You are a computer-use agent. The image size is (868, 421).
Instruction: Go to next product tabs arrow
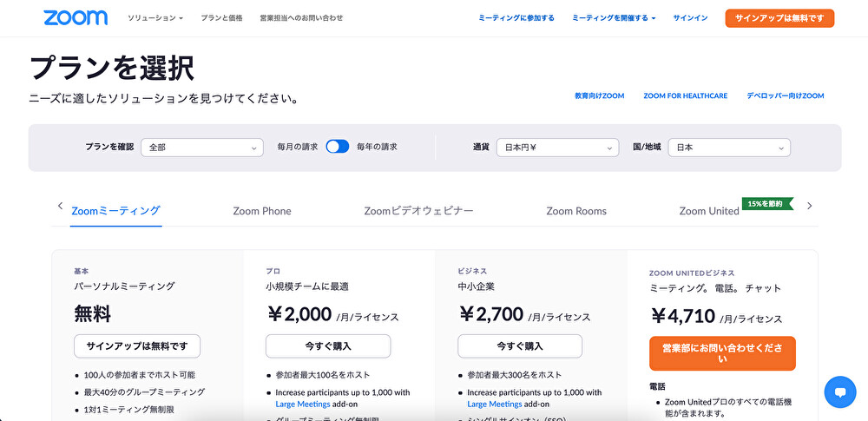(x=809, y=206)
